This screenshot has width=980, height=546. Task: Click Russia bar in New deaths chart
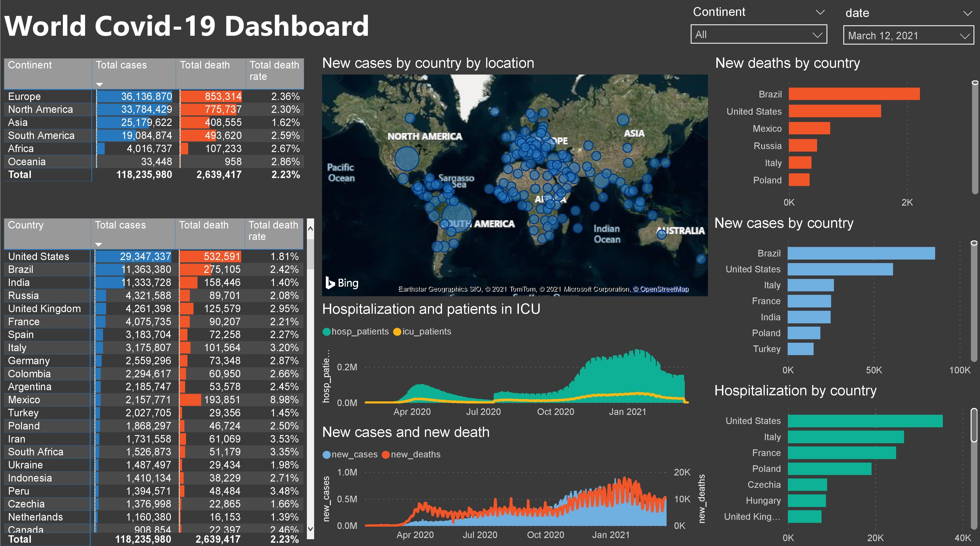coord(803,145)
